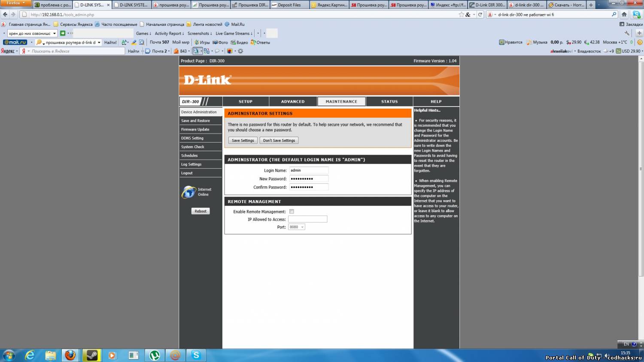Open DDNS Setting in the sidebar
Viewport: 644px width, 362px height.
coord(200,138)
